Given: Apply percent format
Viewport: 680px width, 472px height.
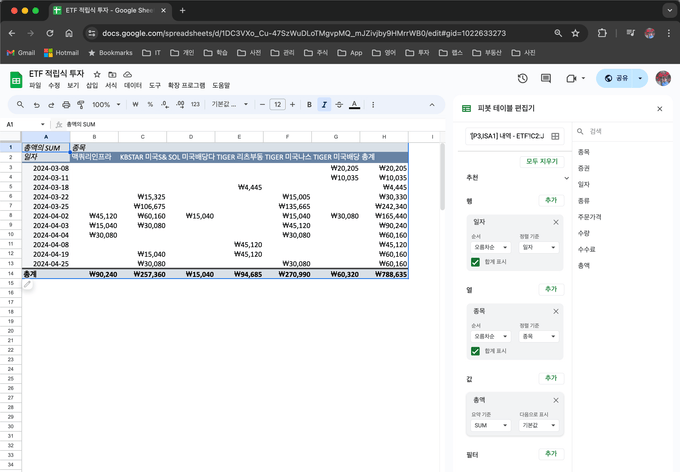Looking at the screenshot, I should 150,105.
